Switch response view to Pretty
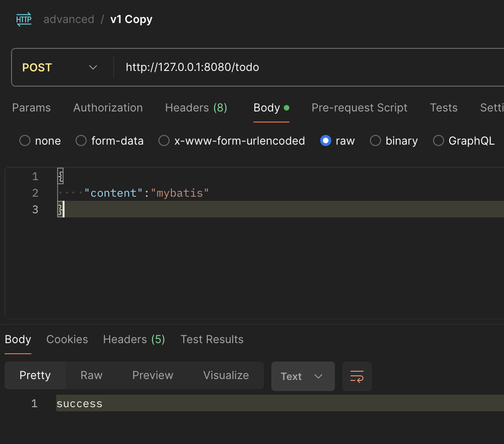Screen dimensions: 504x444 coord(35,375)
